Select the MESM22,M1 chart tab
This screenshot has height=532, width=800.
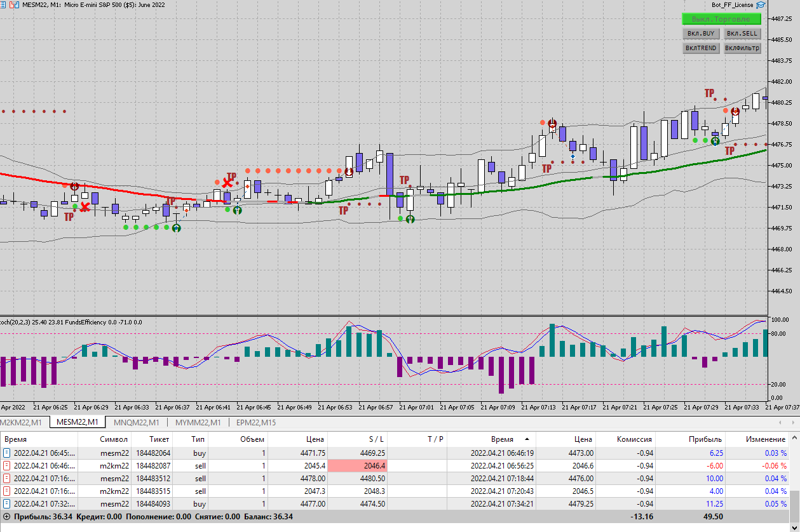pos(78,422)
